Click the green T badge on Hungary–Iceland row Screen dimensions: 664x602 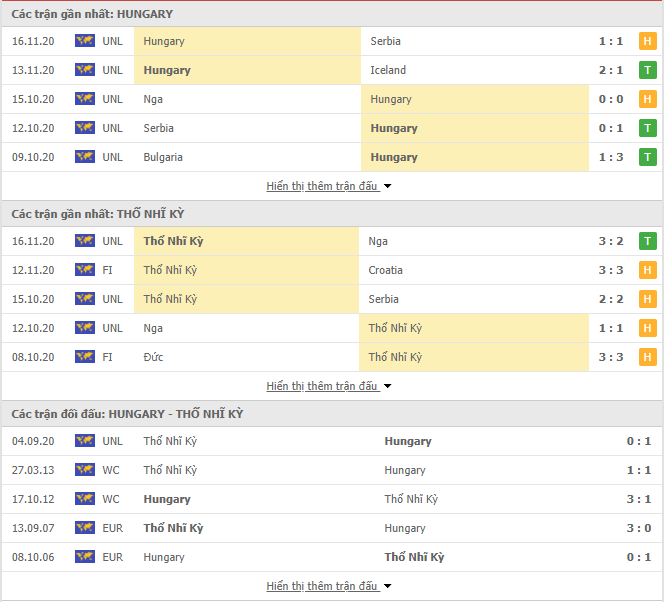647,70
